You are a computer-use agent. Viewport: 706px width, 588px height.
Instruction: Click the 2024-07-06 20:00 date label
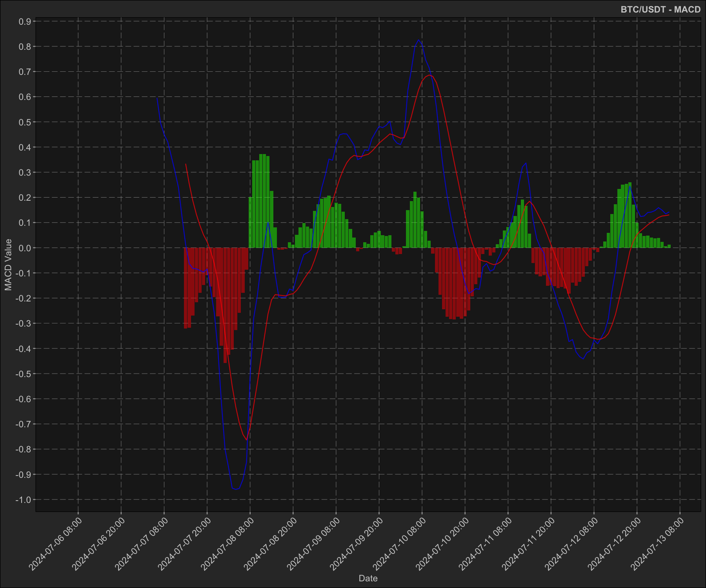coord(98,544)
